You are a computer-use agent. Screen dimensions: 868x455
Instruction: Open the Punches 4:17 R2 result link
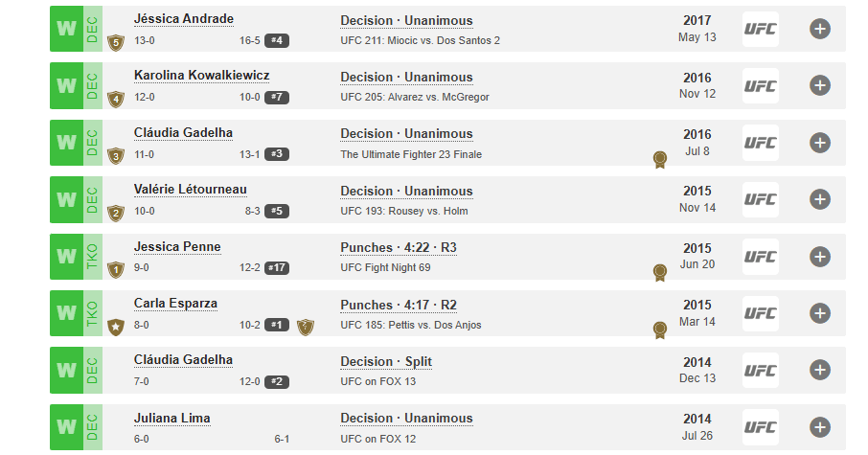(399, 305)
